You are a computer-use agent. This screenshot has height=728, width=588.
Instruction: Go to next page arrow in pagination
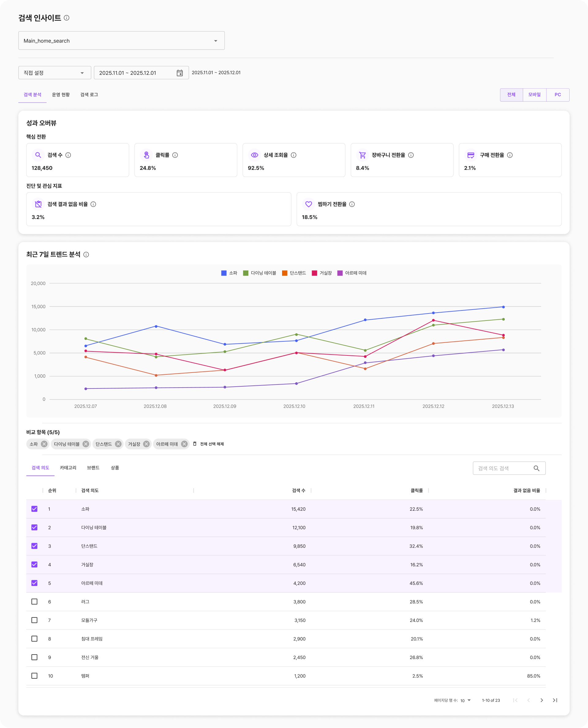tap(541, 700)
